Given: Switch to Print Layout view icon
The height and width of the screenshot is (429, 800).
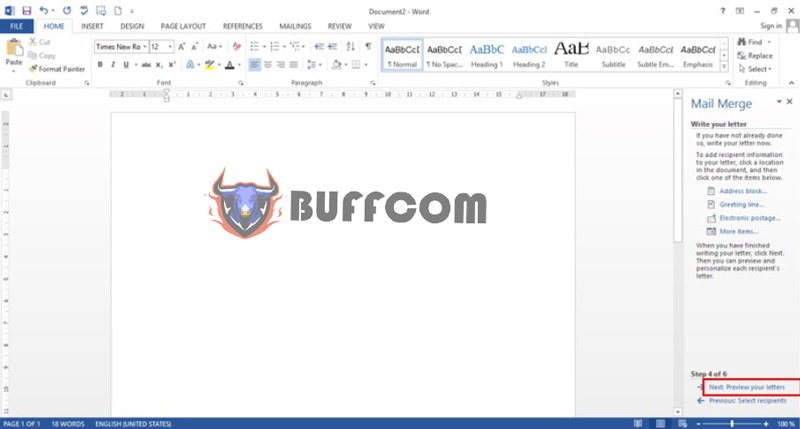Looking at the screenshot, I should [x=660, y=423].
